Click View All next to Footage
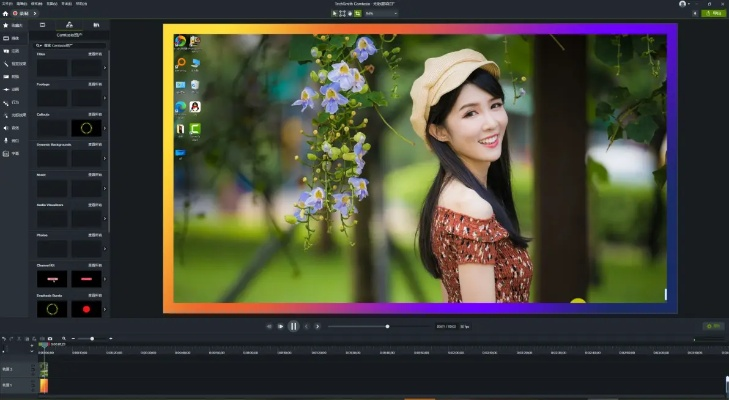This screenshot has width=729, height=400. coord(95,84)
